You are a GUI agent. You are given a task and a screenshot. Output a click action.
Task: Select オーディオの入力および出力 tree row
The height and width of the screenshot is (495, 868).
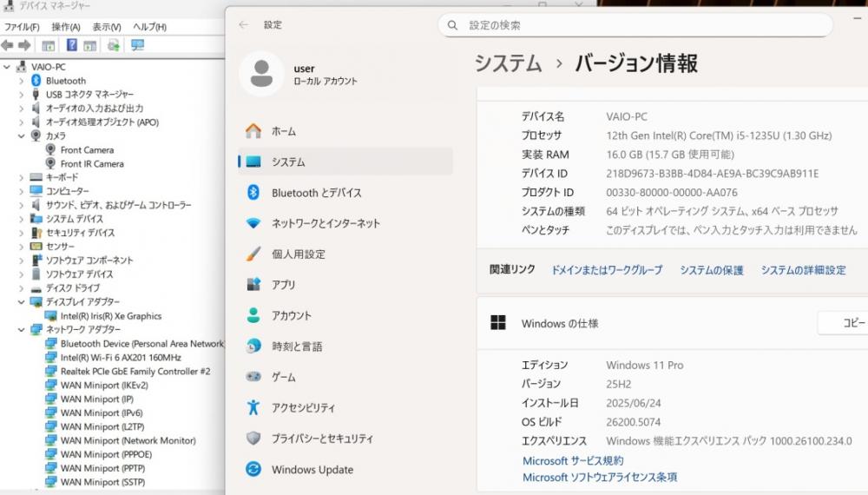94,108
